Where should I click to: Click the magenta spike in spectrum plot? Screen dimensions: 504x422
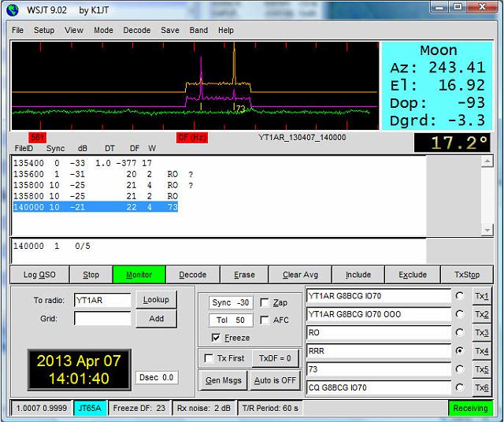click(202, 77)
